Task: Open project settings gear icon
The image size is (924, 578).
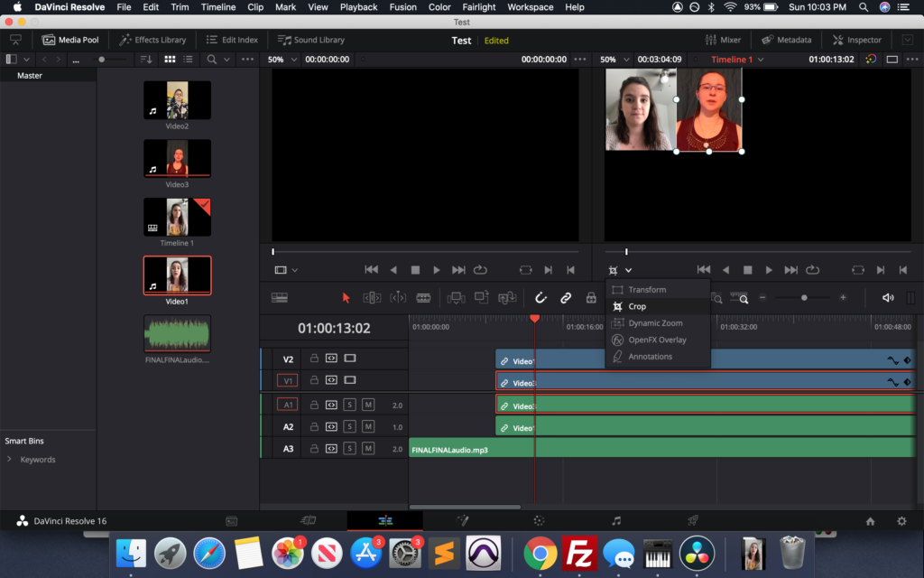Action: [901, 521]
